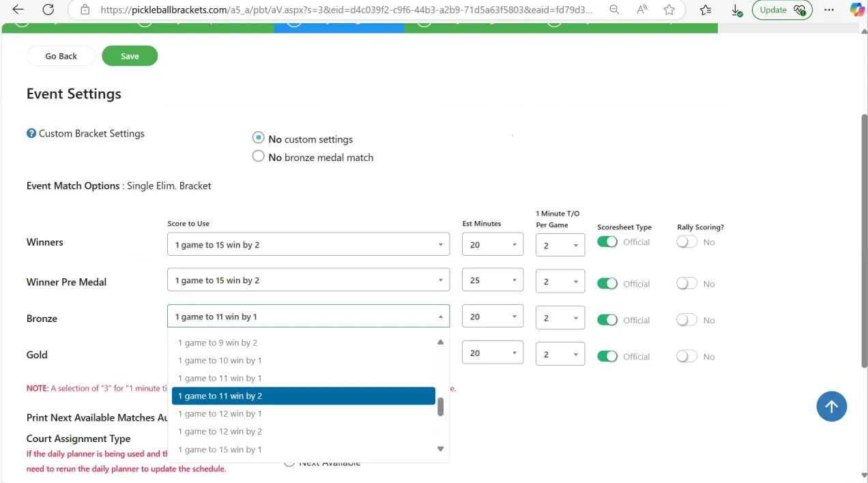Screen dimensions: 868x483
Task: Enable rally scoring for Gold
Action: [x=686, y=356]
